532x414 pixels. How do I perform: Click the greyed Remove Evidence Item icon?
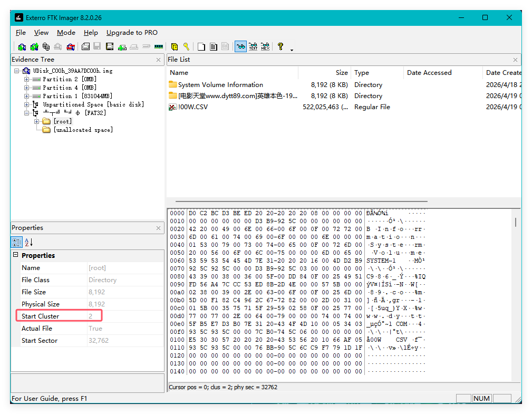pyautogui.click(x=58, y=47)
